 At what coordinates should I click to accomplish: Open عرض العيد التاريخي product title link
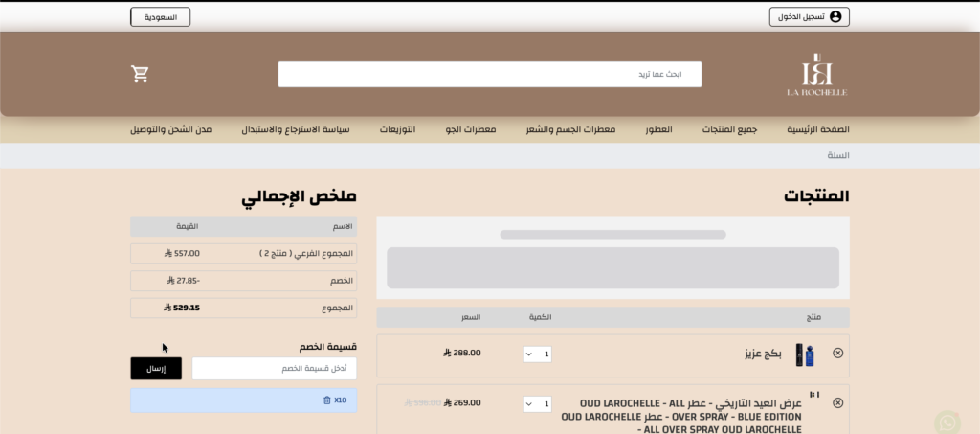tap(681, 417)
